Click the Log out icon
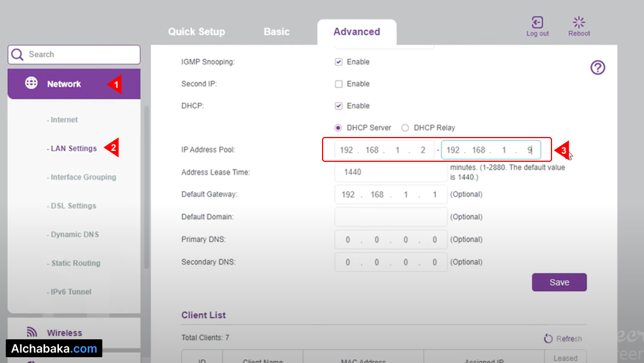Viewport: 644px width, 363px height. coord(537,23)
